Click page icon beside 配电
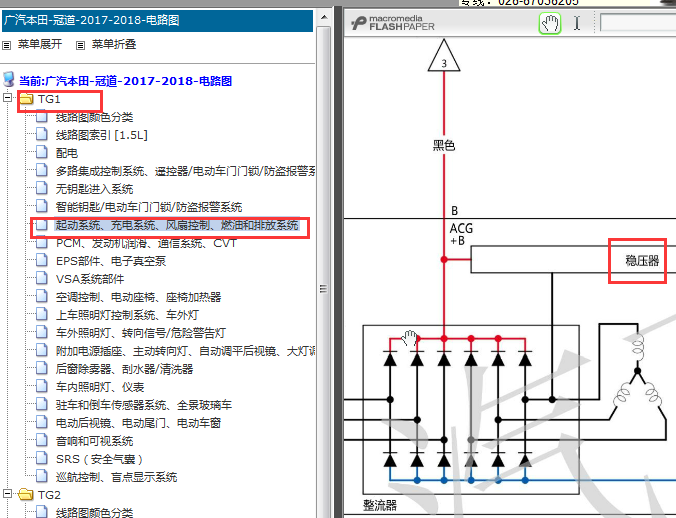Viewport: 676px width, 518px height. 42,152
